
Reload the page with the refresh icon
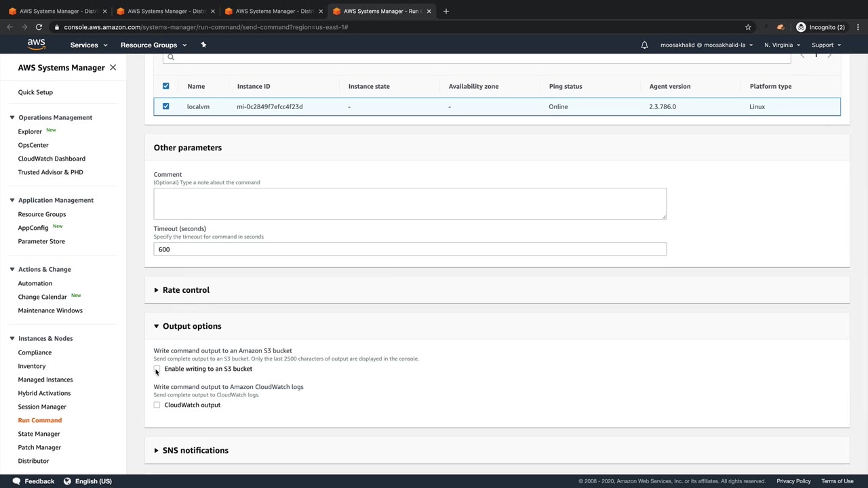coord(39,27)
